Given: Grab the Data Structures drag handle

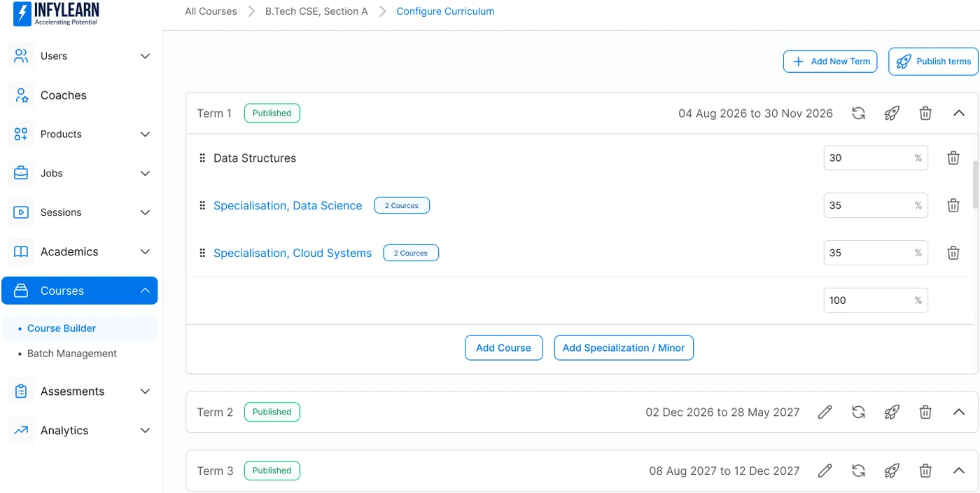Looking at the screenshot, I should pos(202,158).
